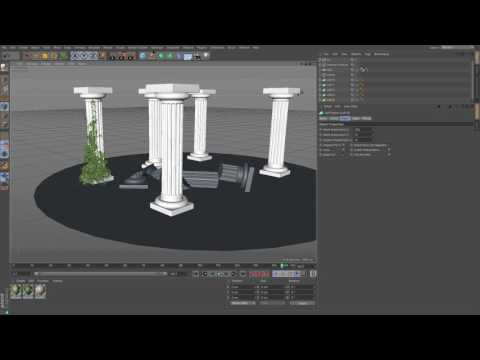Click the red Record keyframe button
Viewport: 480px width, 360px height.
[253, 274]
